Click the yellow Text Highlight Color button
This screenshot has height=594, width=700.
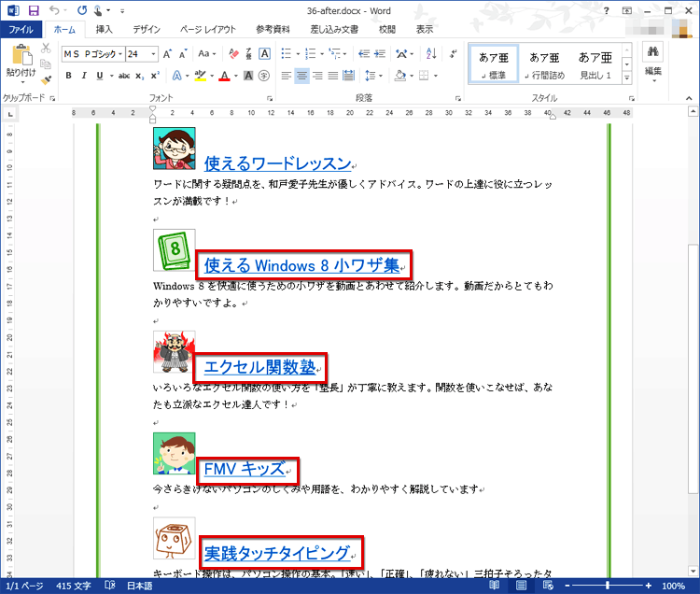click(x=201, y=76)
